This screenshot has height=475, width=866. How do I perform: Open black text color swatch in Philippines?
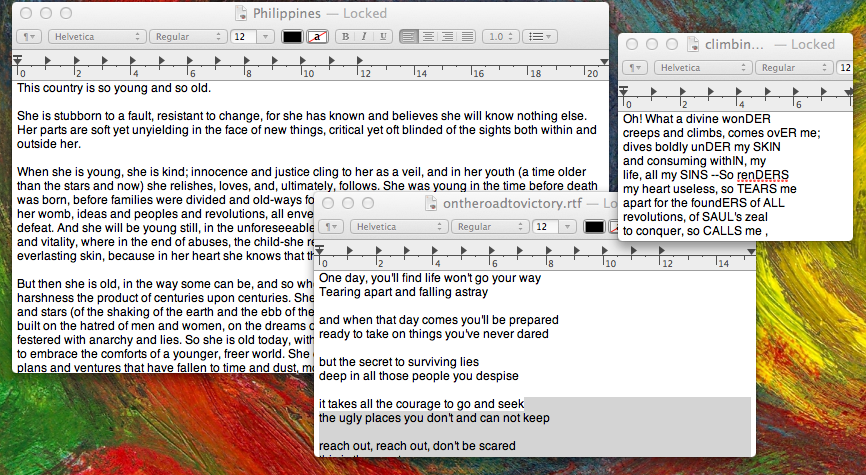[292, 37]
